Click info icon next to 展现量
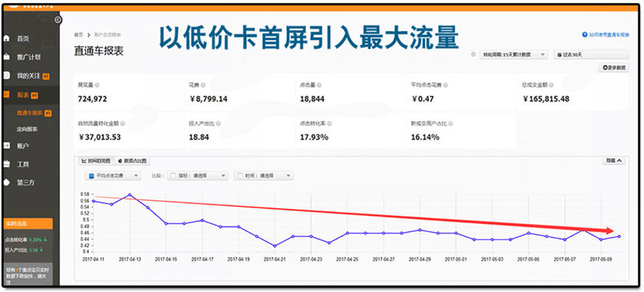This screenshot has width=644, height=292. click(x=97, y=85)
